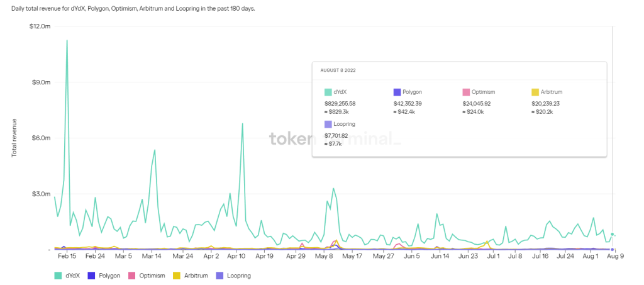
Task: Click the Arbitrum swatch inside the tooltip
Action: tap(535, 92)
